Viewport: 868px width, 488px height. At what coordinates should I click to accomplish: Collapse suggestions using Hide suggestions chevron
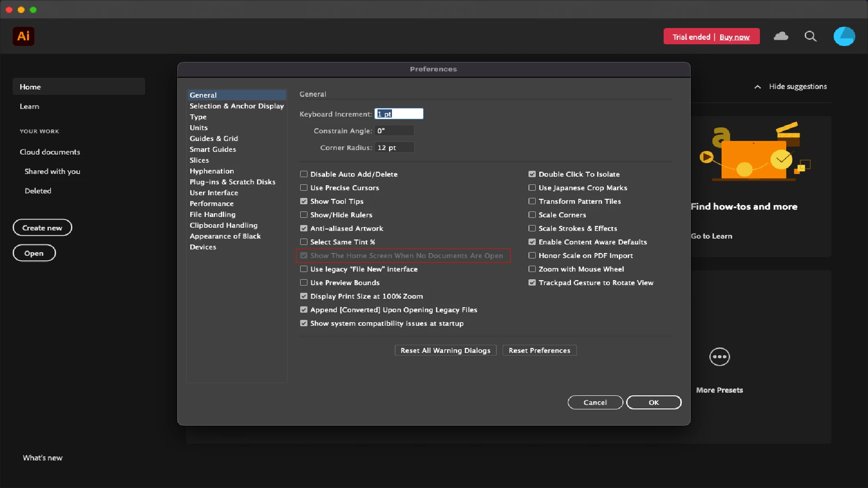click(x=758, y=87)
